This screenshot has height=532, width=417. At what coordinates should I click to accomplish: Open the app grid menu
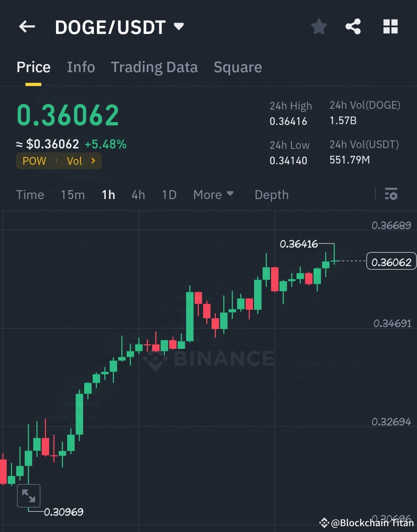[x=390, y=26]
